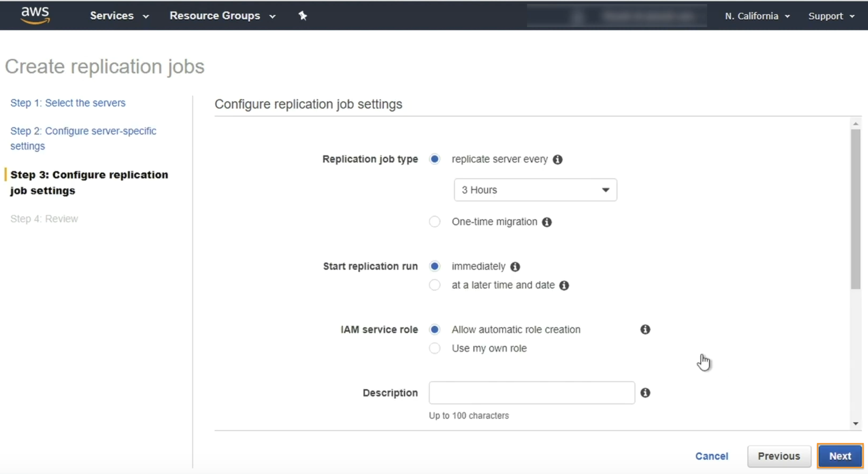The height and width of the screenshot is (474, 868).
Task: Select at a later time and date
Action: (x=434, y=285)
